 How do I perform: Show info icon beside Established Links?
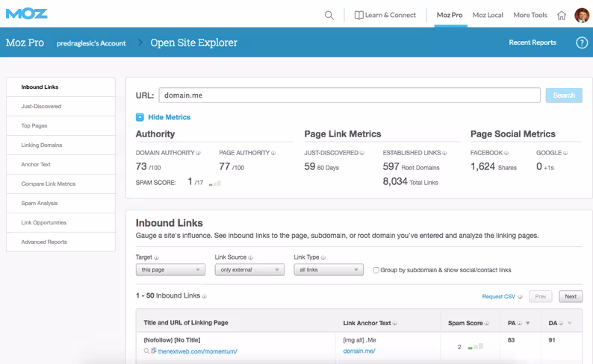445,153
